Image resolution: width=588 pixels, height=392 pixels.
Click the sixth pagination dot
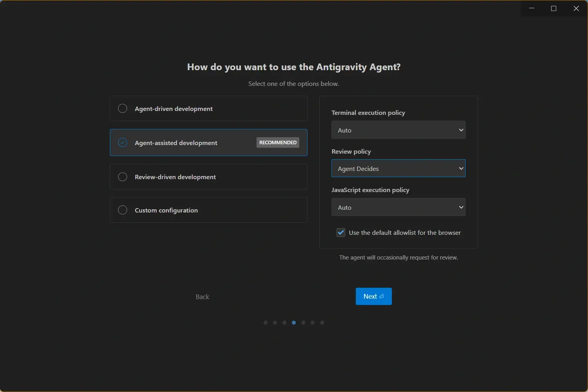313,323
